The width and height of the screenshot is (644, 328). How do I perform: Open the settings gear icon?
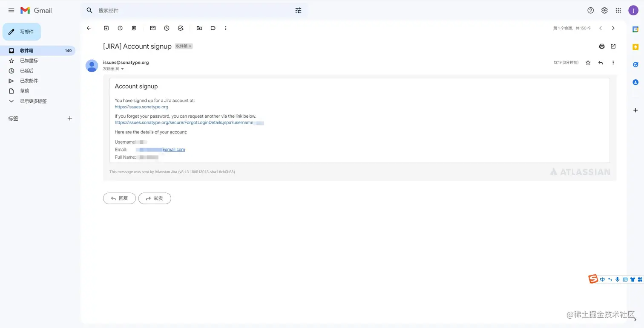tap(604, 10)
